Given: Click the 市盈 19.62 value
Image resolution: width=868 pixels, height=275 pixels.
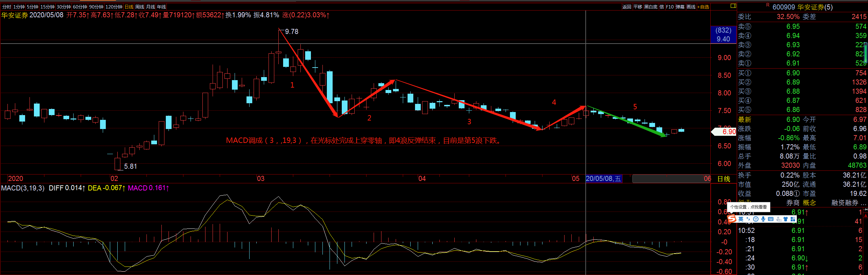Looking at the screenshot, I should (x=858, y=194).
